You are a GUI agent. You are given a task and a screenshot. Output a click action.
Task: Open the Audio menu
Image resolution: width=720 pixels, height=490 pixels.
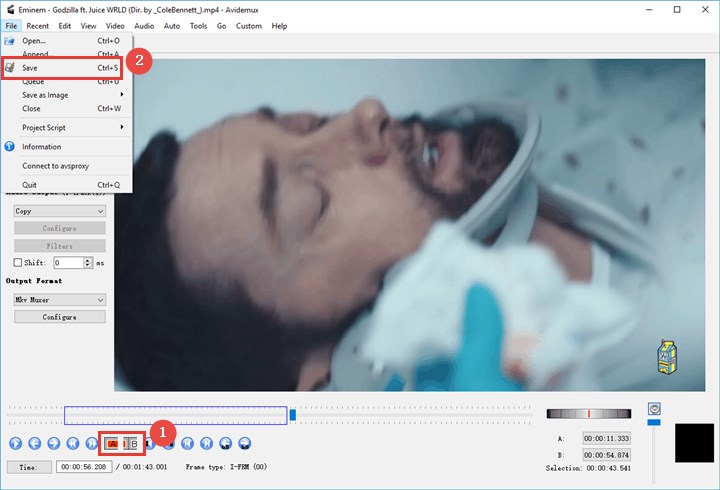click(x=144, y=26)
